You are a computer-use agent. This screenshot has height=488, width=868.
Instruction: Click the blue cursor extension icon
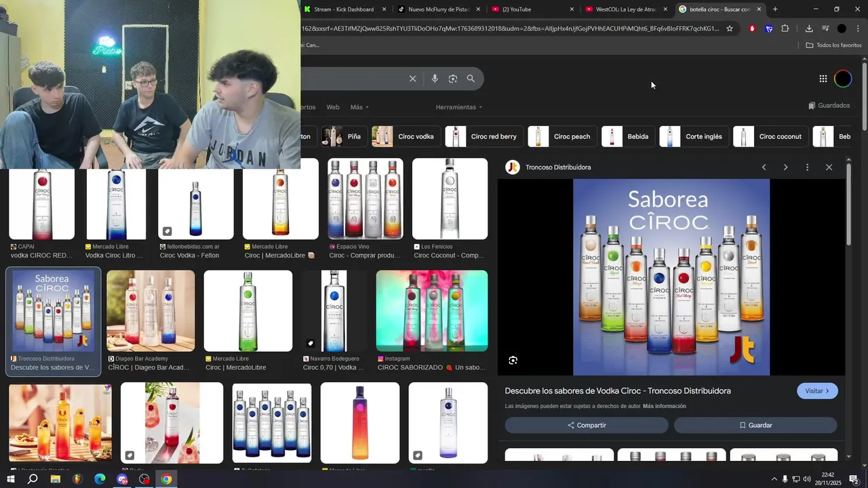click(x=769, y=28)
